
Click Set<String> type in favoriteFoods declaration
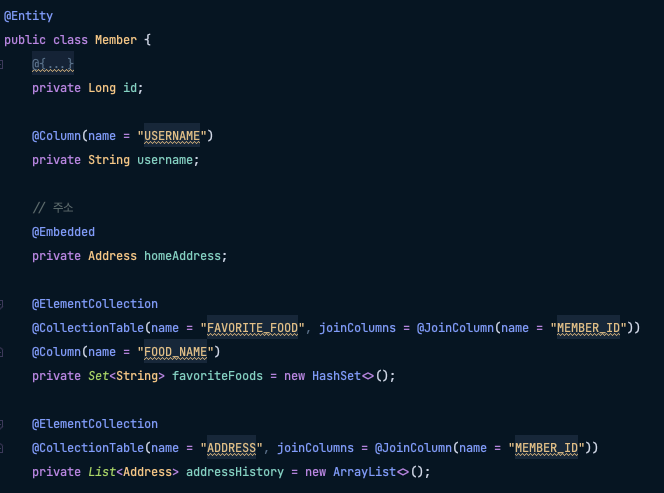pyautogui.click(x=126, y=376)
